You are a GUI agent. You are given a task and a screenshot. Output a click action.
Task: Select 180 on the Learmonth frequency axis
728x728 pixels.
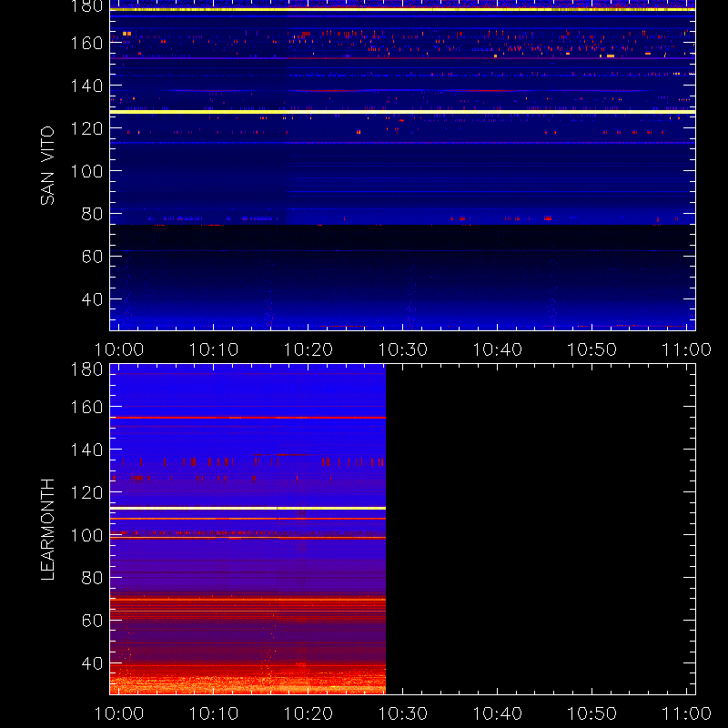(x=86, y=369)
